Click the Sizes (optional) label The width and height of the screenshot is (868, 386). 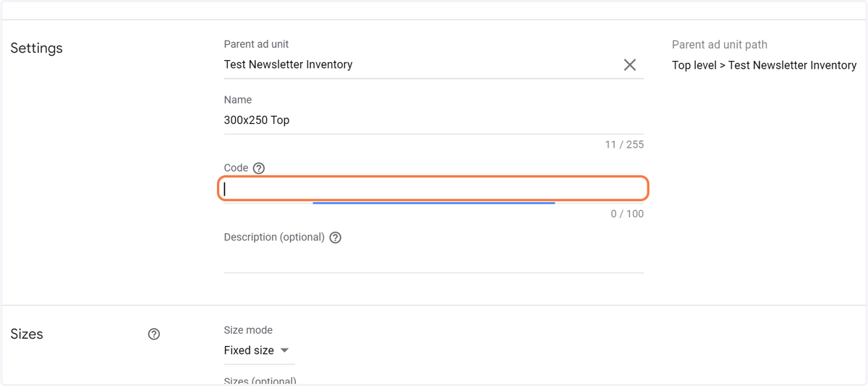point(260,381)
